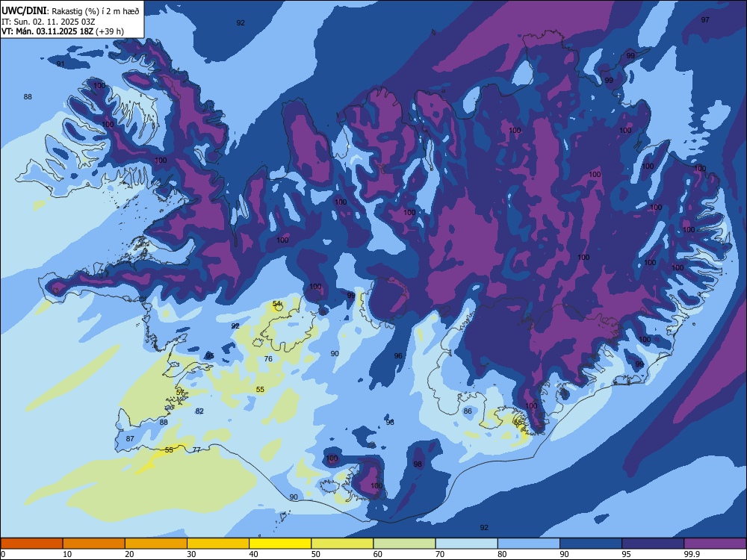
Task: Click the 'UWC/DINI' title text
Action: click(25, 10)
